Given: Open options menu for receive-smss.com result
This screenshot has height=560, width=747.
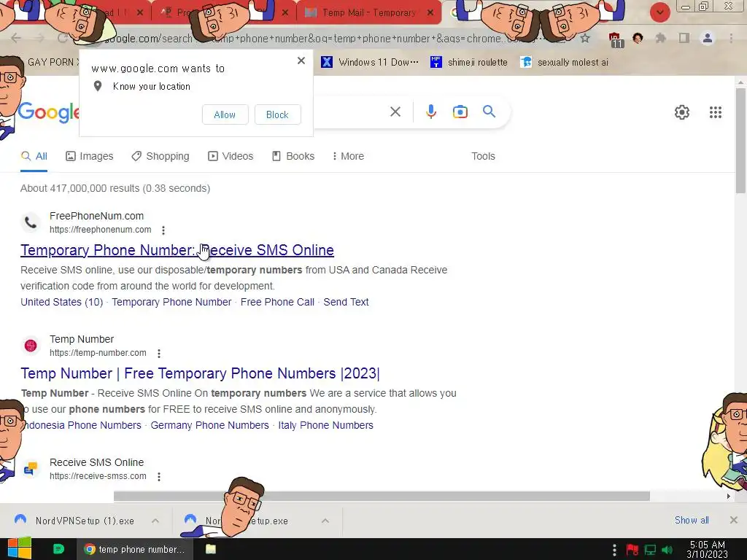Looking at the screenshot, I should pyautogui.click(x=159, y=477).
